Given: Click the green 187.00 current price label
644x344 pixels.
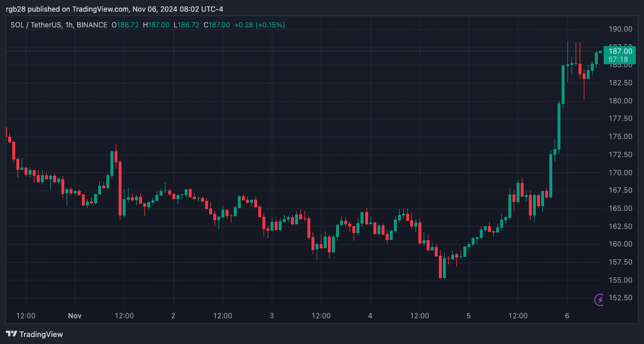Looking at the screenshot, I should (x=620, y=51).
